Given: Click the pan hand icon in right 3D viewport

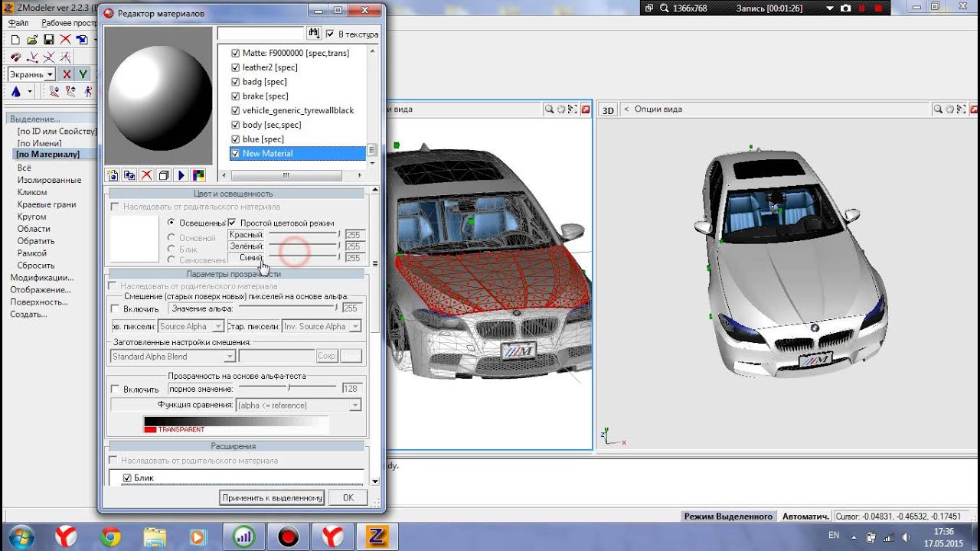Looking at the screenshot, I should [x=950, y=109].
